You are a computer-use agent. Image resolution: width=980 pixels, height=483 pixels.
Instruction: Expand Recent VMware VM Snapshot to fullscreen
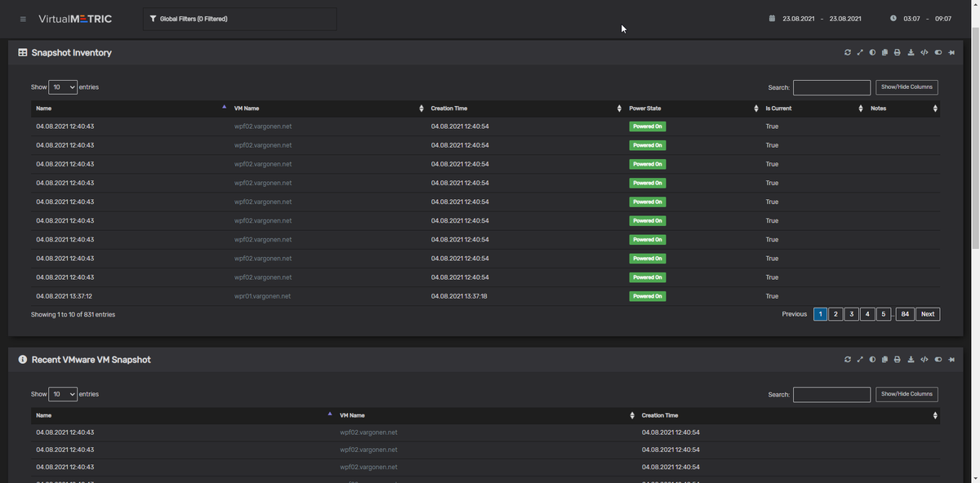point(860,360)
